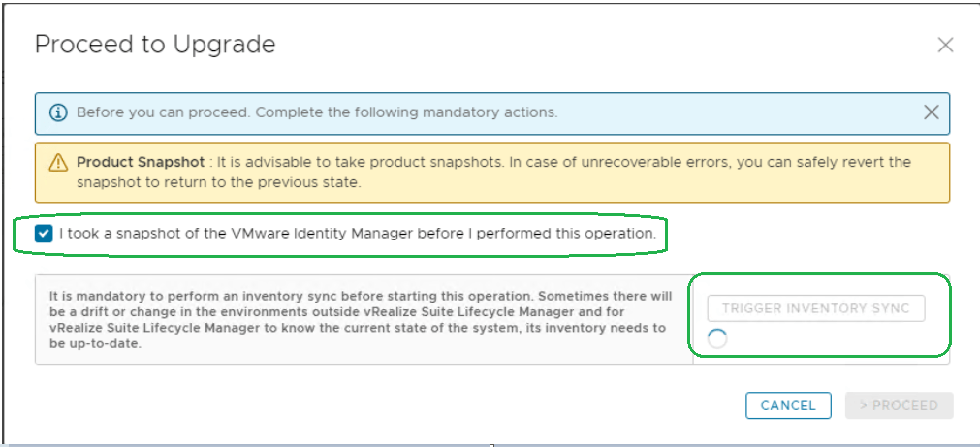Click the Product Snapshot warning triangle icon
This screenshot has height=447, width=980.
[58, 163]
